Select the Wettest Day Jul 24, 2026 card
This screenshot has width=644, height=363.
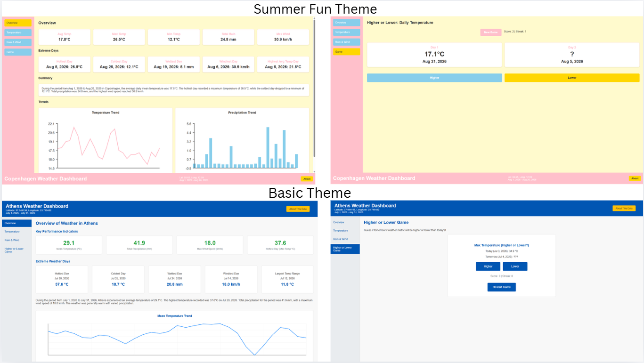pyautogui.click(x=174, y=280)
